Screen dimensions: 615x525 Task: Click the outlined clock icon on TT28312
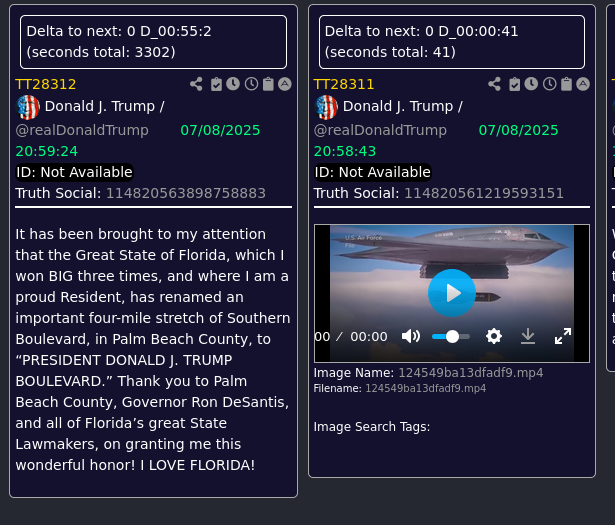pos(251,84)
